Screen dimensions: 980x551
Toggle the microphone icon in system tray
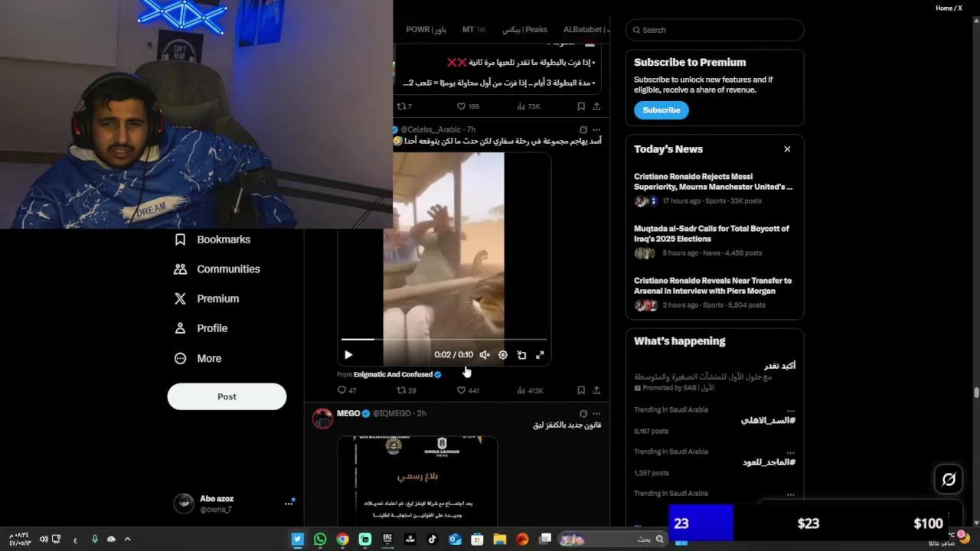pos(95,540)
